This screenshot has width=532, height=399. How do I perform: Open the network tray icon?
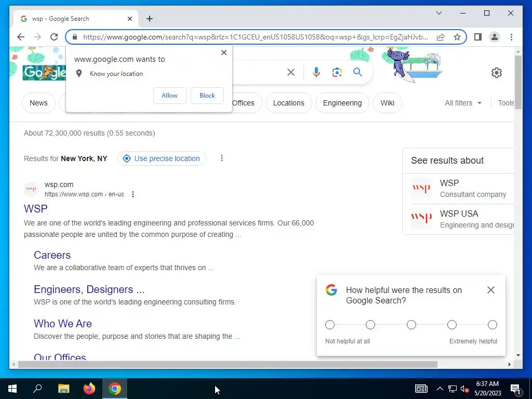click(453, 389)
